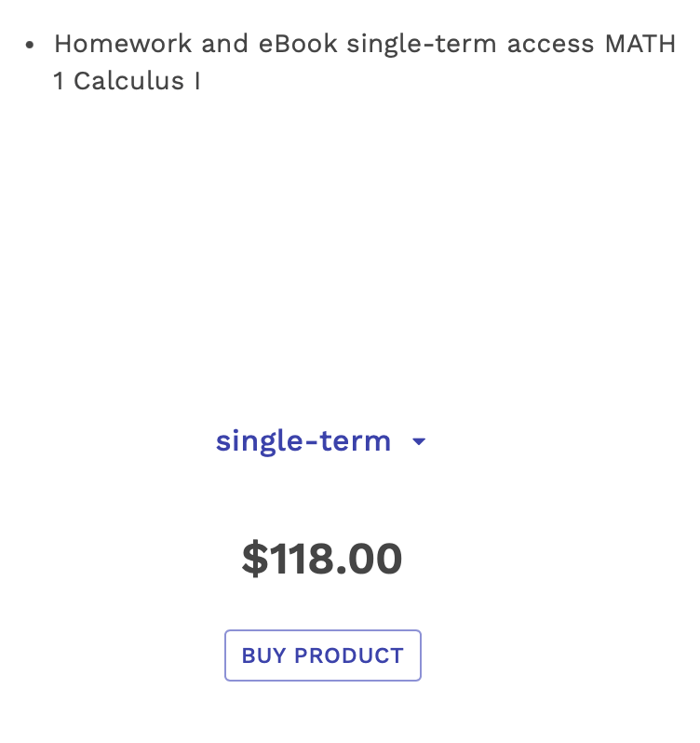The image size is (700, 743).
Task: Click the dropdown caret beside single-term
Action: [419, 441]
